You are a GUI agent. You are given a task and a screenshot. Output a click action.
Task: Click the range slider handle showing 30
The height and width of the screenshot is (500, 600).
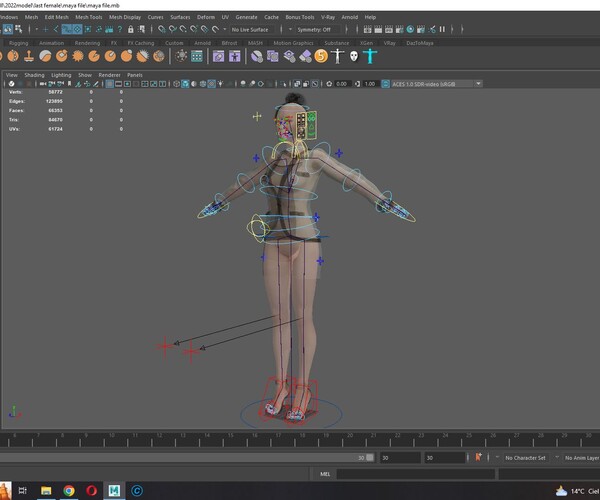pyautogui.click(x=370, y=457)
